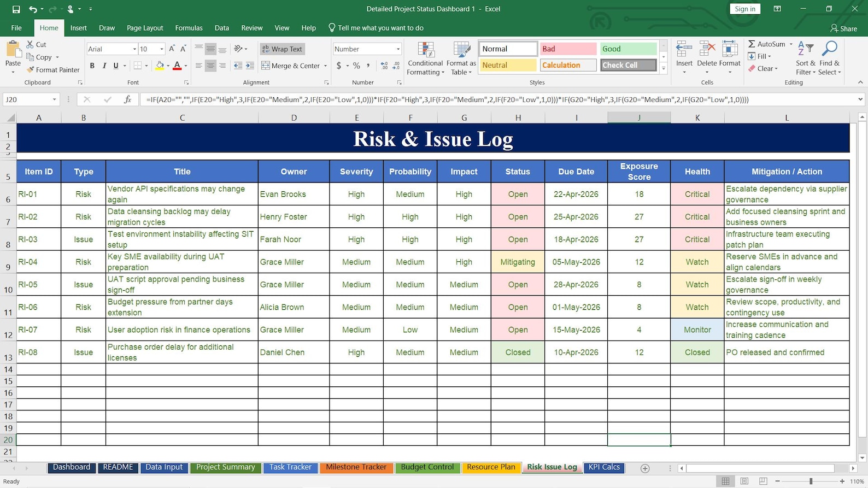This screenshot has width=868, height=488.
Task: Expand the Name Box J20 dropdown
Action: coord(54,99)
